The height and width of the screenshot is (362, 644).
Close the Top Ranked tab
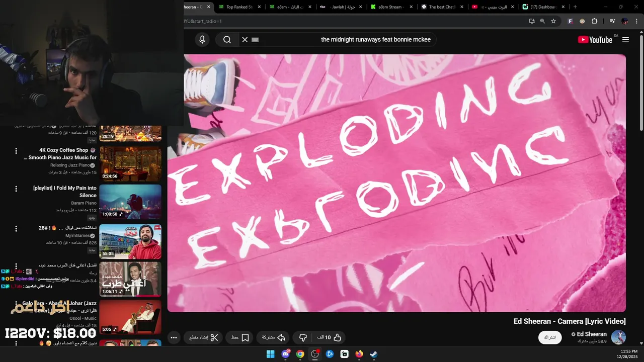point(260,7)
